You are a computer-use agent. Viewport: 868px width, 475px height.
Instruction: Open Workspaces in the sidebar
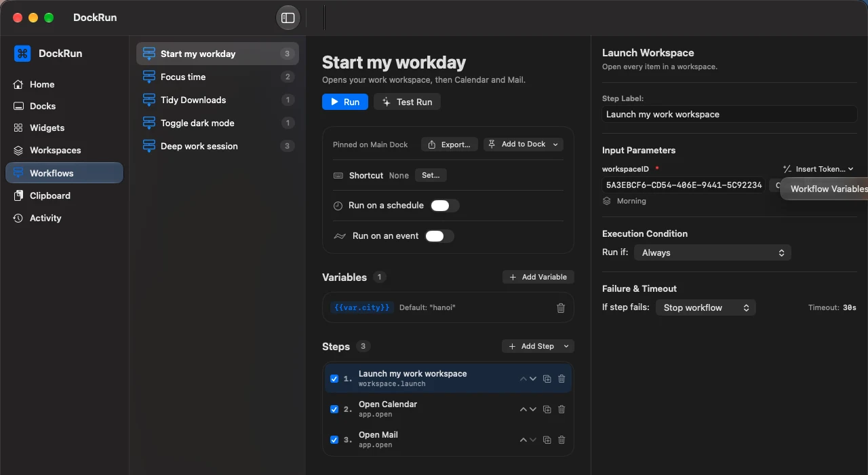(64, 150)
